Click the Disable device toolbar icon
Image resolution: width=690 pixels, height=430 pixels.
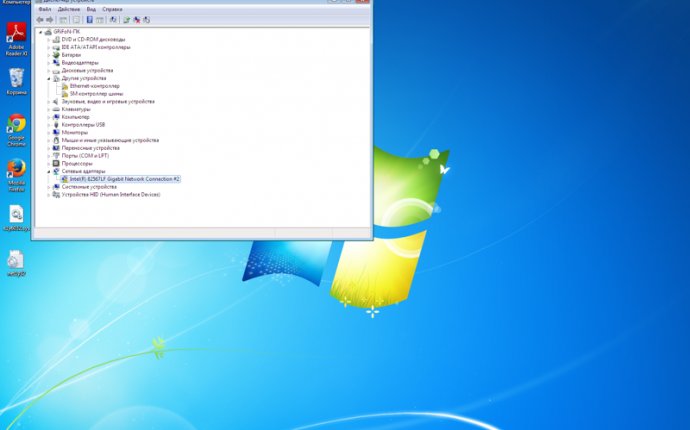tap(147, 20)
